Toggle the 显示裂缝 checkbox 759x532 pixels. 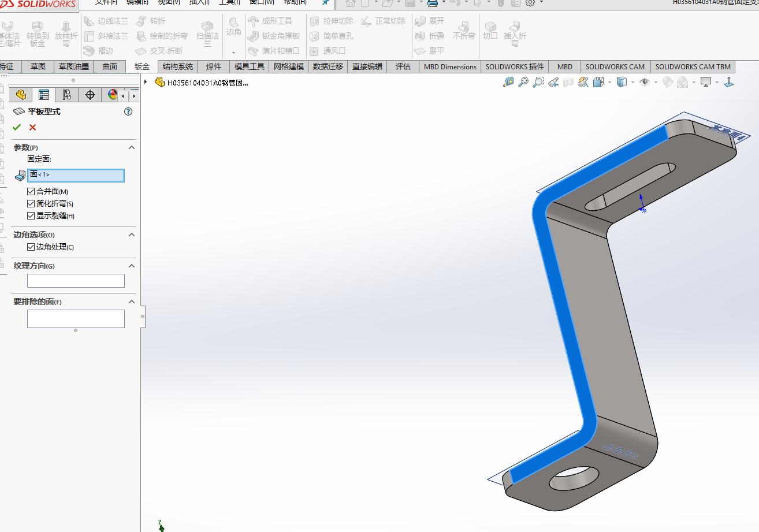tap(31, 215)
